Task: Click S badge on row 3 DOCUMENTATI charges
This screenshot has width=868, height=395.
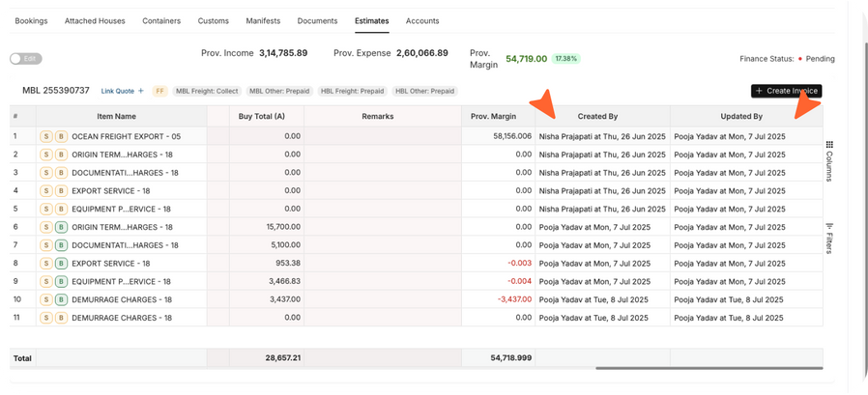Action: click(46, 173)
